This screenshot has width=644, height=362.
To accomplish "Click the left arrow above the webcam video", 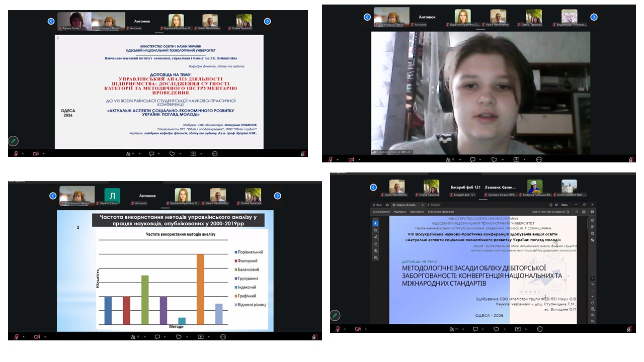I will (367, 17).
